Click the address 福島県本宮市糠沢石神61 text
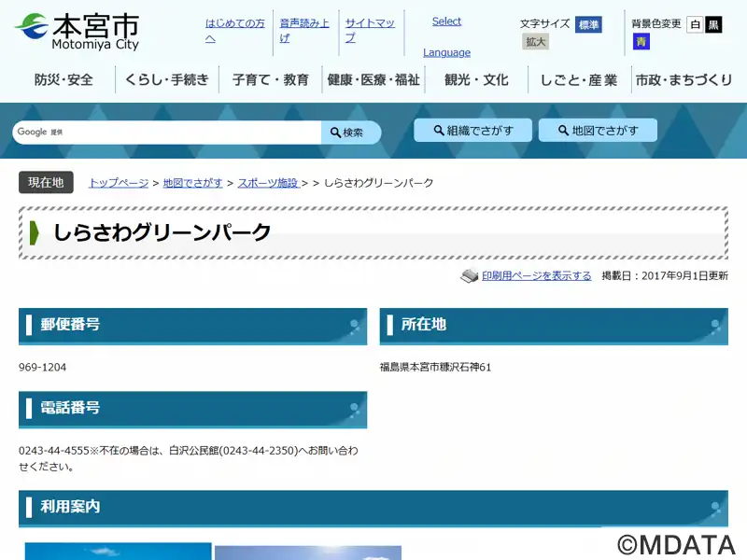Screen dimensions: 747x560 (x=435, y=367)
